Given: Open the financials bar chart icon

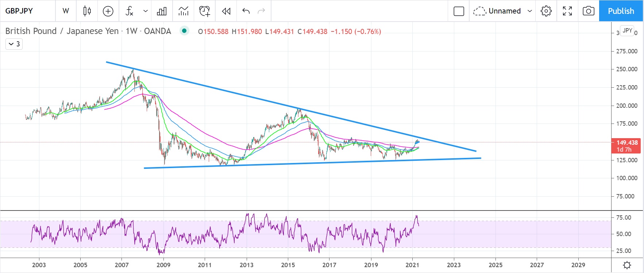Looking at the screenshot, I should coord(162,11).
